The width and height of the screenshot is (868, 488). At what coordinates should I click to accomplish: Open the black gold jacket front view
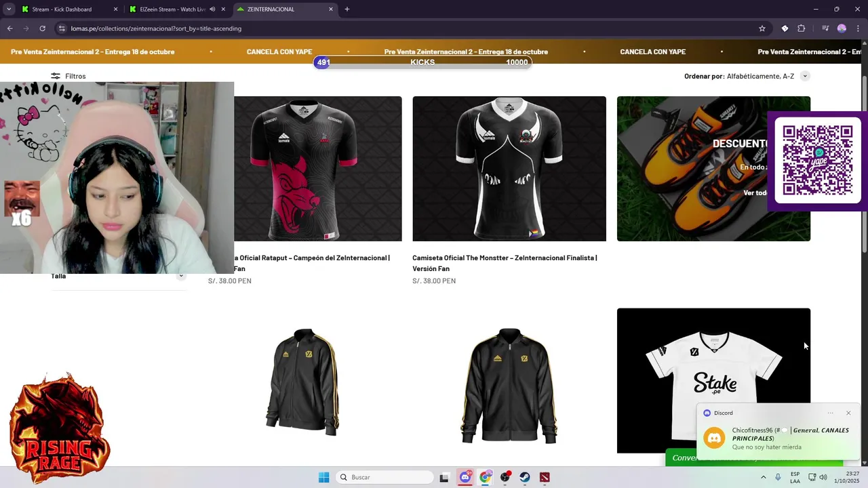pos(509,385)
